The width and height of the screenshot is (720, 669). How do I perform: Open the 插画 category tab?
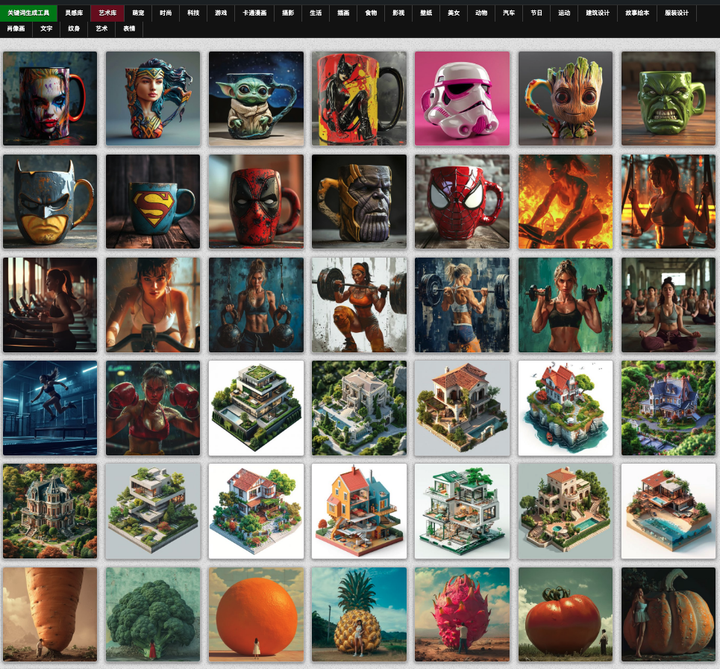[343, 13]
